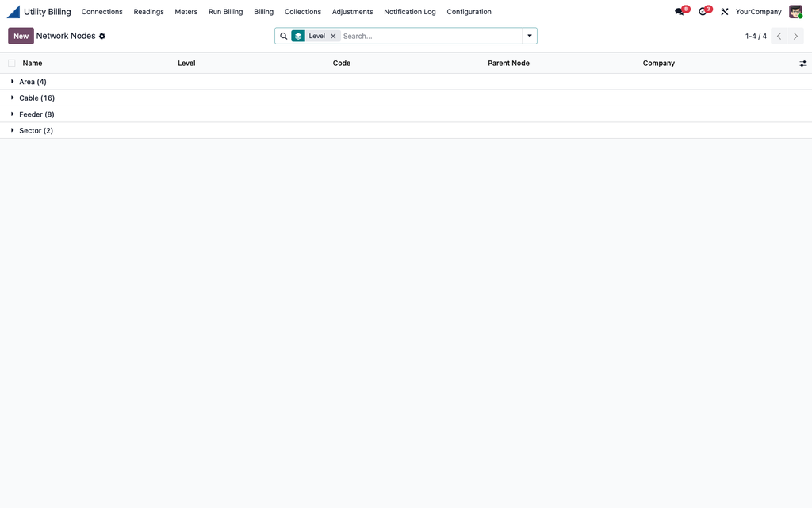Open the user avatar menu
The height and width of the screenshot is (508, 812).
point(795,11)
